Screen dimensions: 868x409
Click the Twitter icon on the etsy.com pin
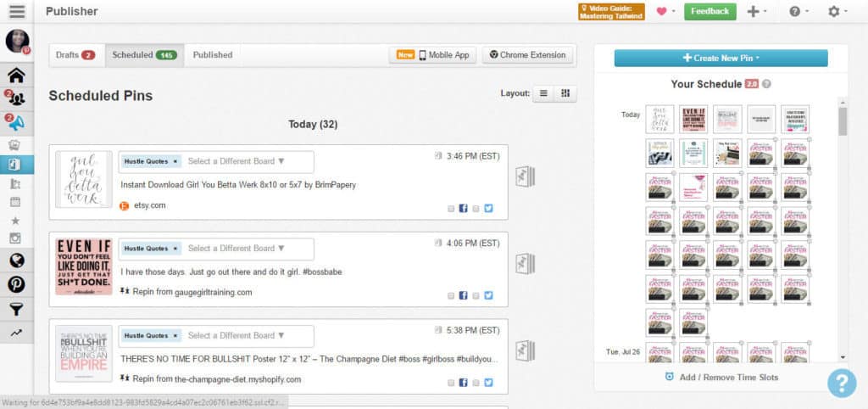pos(488,209)
